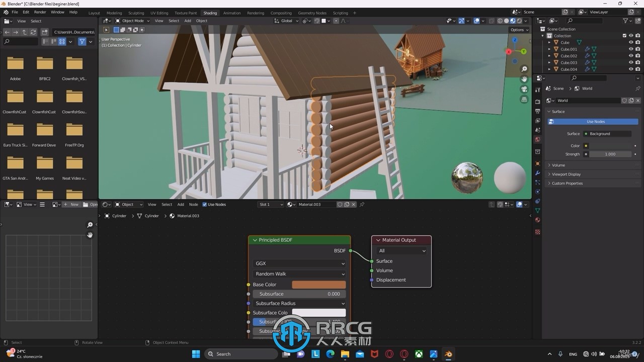Open the File menu
Screen dimensions: 644x362
point(15,12)
